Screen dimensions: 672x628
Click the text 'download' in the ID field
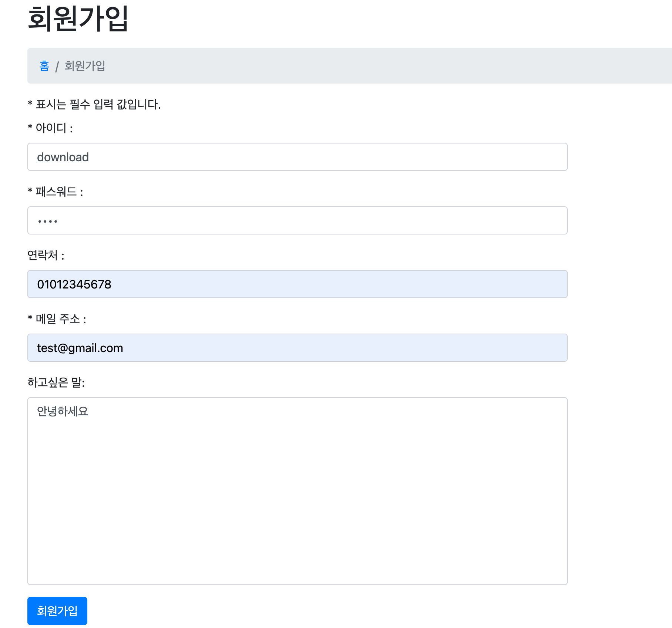(x=63, y=157)
